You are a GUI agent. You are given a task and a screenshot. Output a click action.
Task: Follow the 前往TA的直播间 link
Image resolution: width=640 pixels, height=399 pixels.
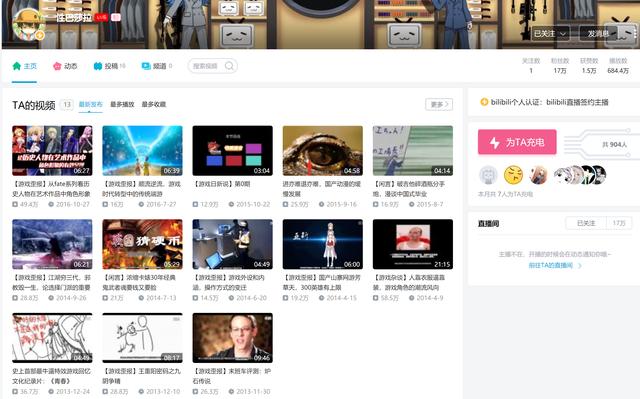555,265
